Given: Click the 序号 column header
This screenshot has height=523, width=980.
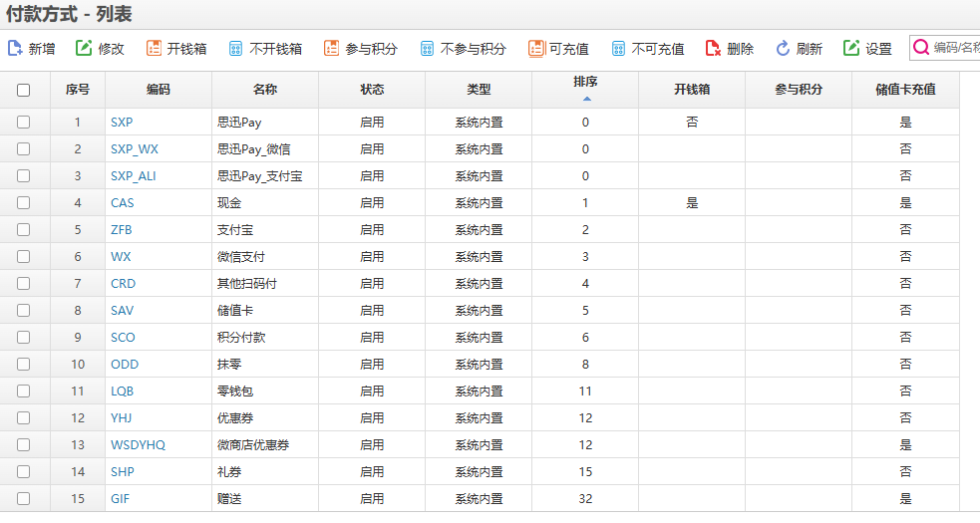Looking at the screenshot, I should point(78,90).
